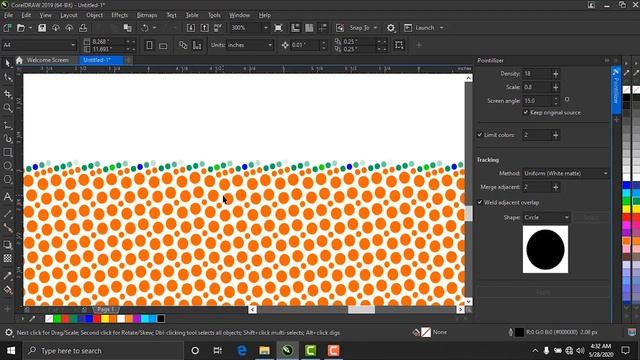Open the 300% zoom level dropdown
640x360 pixels.
click(266, 28)
